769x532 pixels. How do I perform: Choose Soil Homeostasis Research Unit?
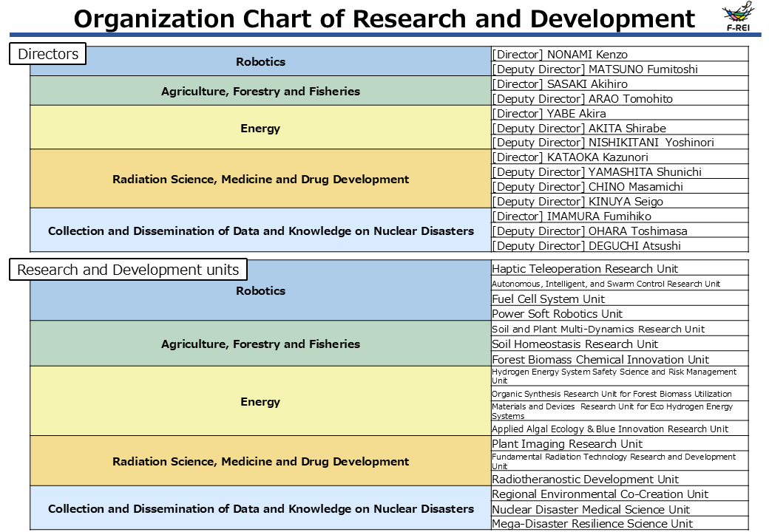click(x=575, y=344)
